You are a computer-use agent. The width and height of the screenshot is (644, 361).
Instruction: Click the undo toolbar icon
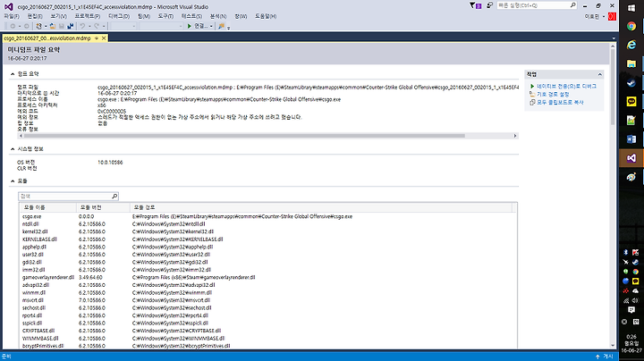click(82, 26)
